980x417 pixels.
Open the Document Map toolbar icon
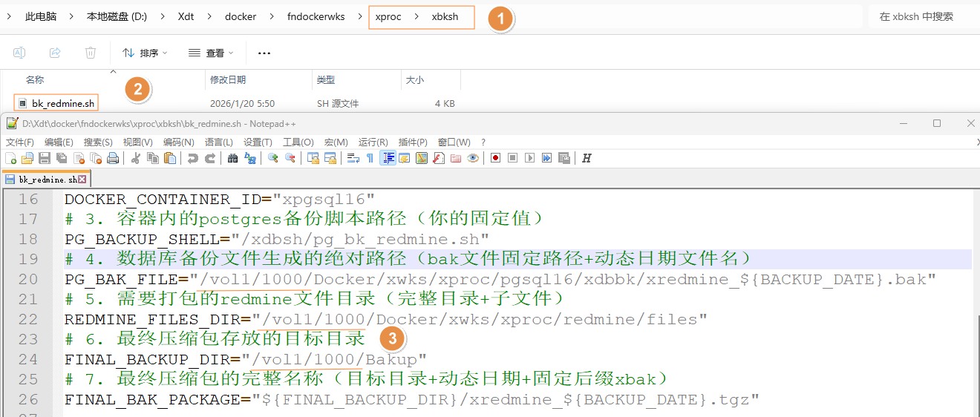(422, 158)
